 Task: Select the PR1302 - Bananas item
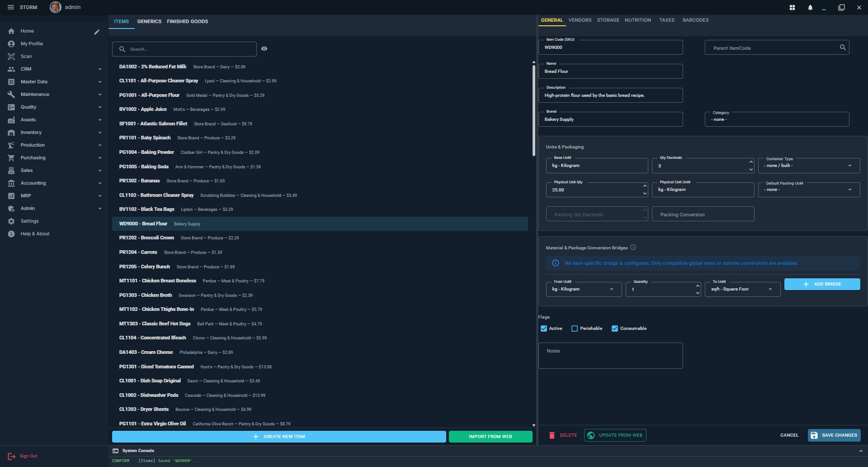pos(320,181)
